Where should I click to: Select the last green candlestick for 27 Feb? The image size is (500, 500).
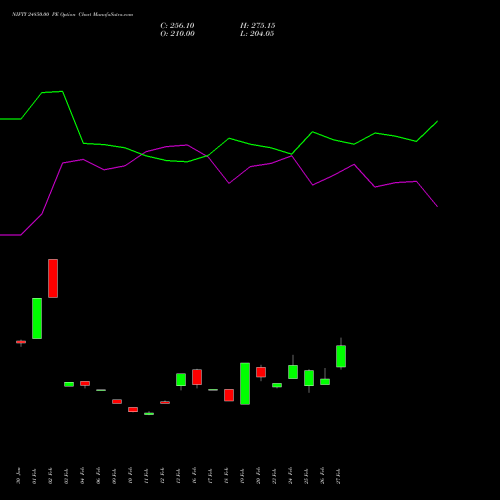[341, 356]
